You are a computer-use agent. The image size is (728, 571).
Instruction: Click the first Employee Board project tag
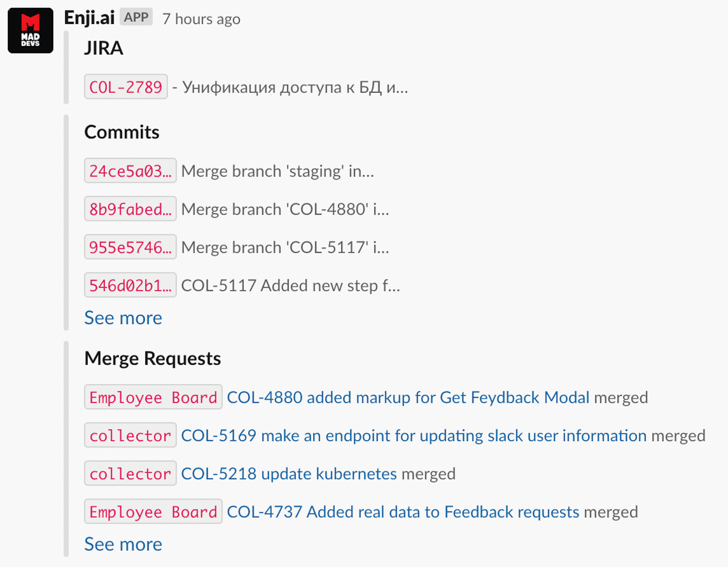(x=153, y=397)
